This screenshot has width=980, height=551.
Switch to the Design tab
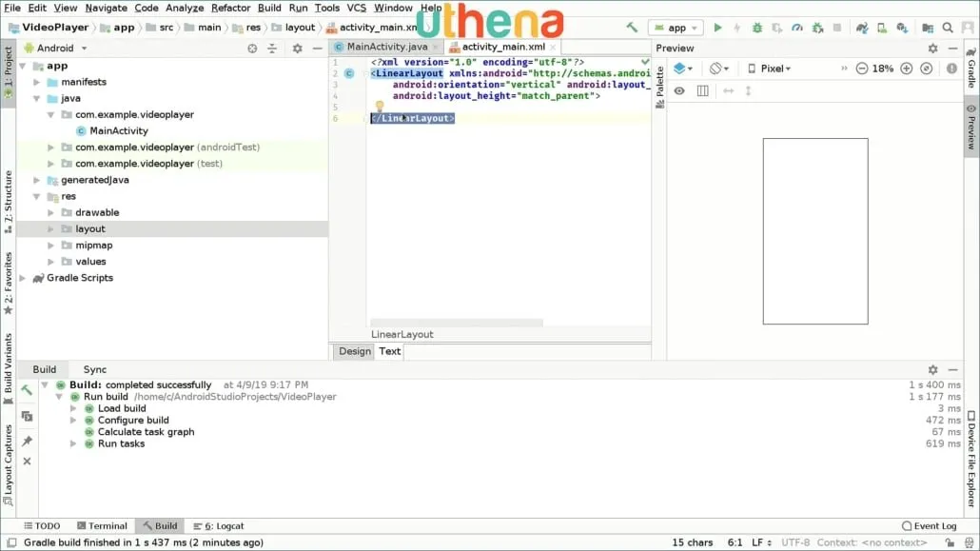[354, 351]
